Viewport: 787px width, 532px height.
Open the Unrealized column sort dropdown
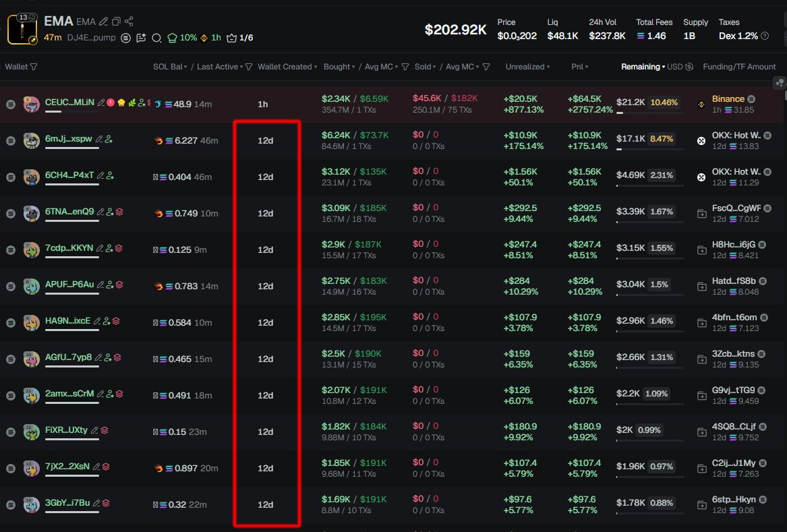click(529, 67)
